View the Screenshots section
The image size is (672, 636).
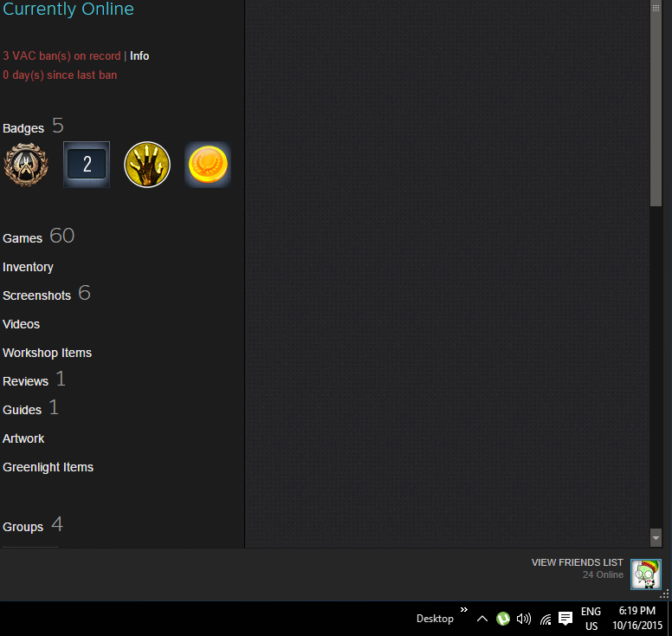(36, 295)
